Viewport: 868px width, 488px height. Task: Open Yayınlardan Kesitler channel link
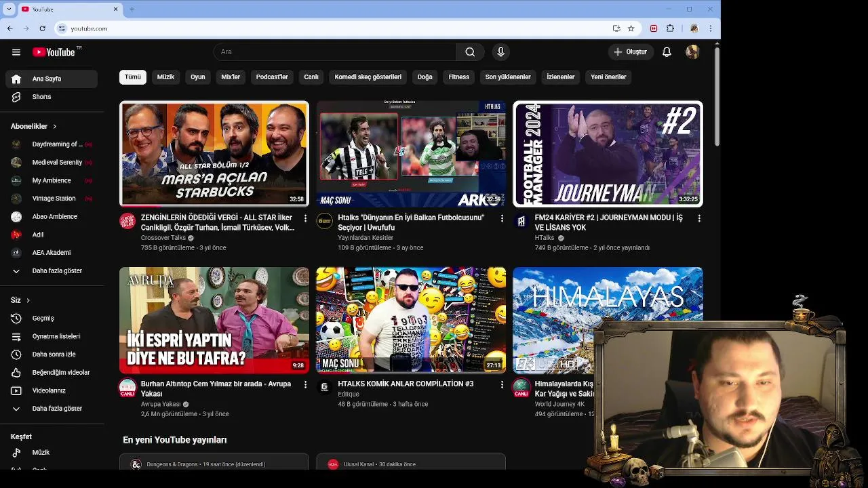click(366, 238)
